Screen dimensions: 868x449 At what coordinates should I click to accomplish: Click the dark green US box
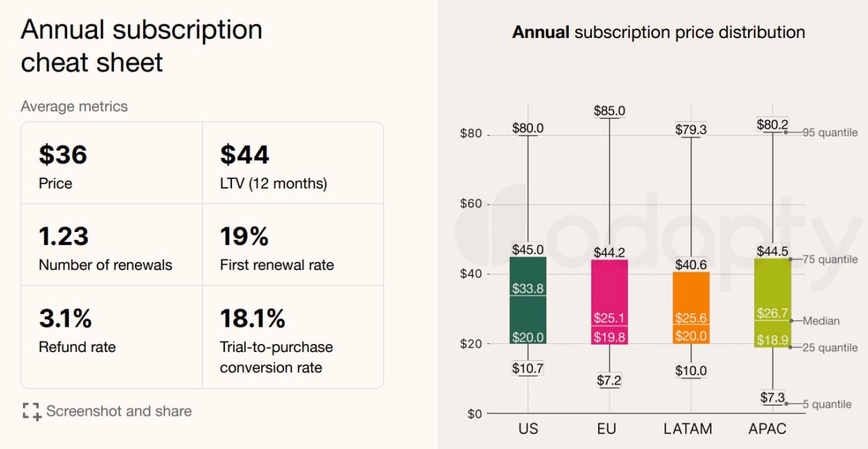coord(528,300)
